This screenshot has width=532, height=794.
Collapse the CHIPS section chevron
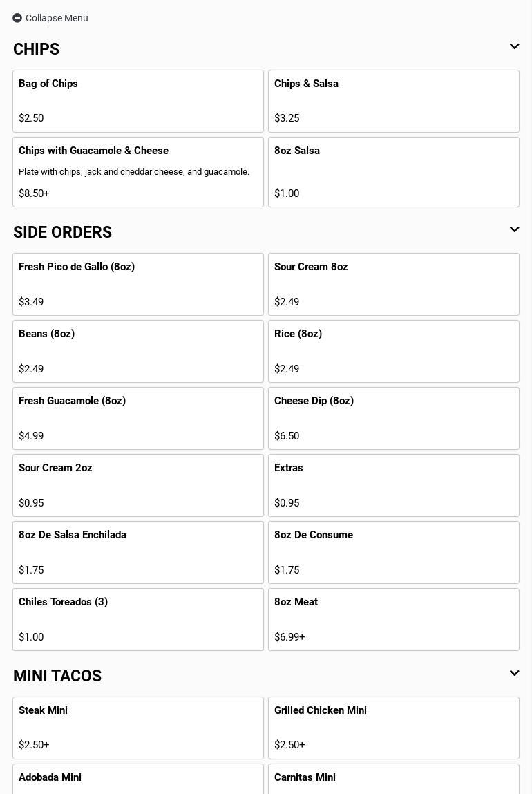click(x=514, y=47)
